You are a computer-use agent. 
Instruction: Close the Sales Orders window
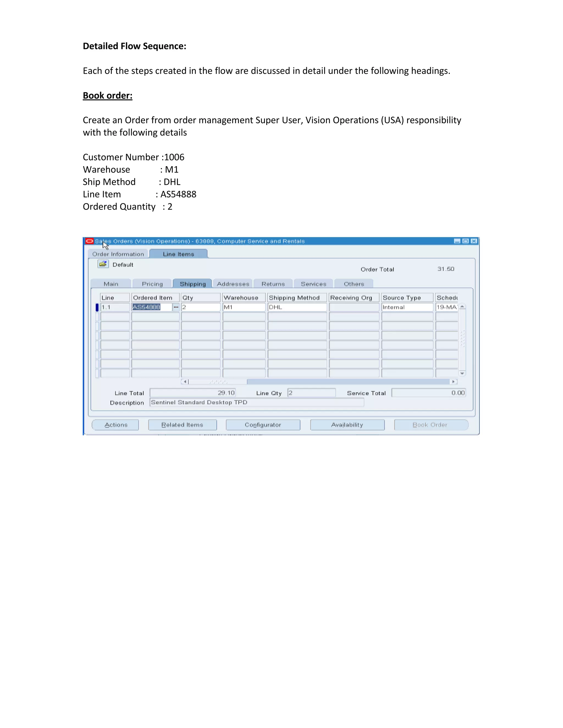474,241
